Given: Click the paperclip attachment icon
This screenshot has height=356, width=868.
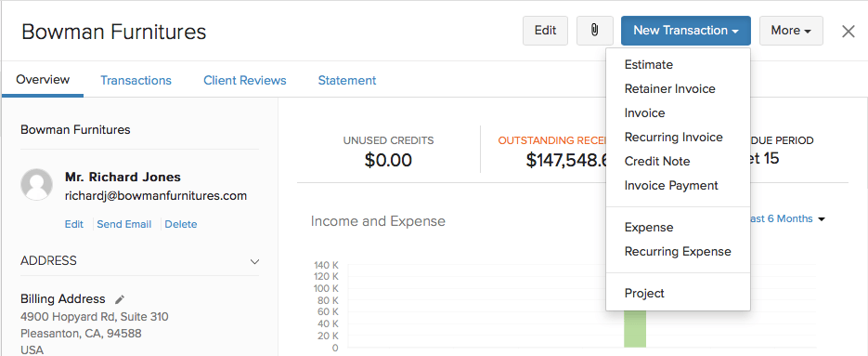Looking at the screenshot, I should (x=594, y=31).
